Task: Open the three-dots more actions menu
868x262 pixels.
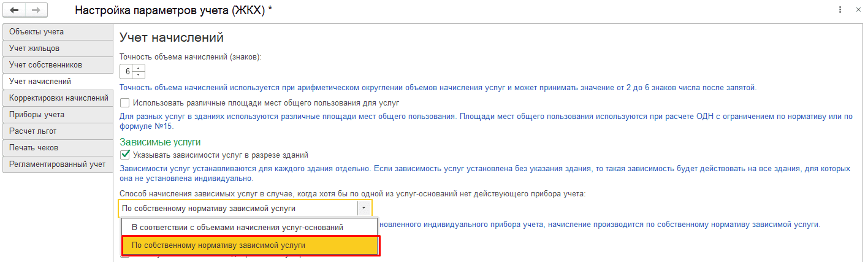Action: (840, 10)
